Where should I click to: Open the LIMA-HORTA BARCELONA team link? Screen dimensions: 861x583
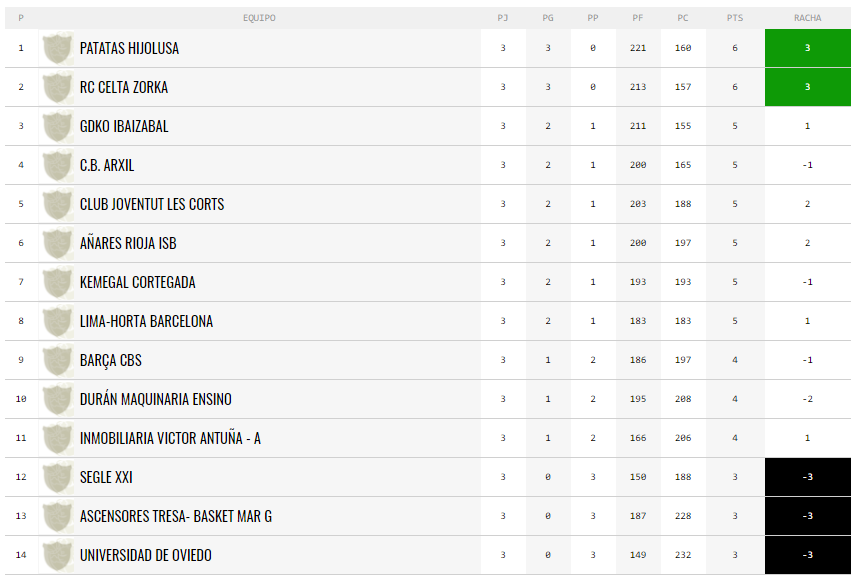(146, 321)
